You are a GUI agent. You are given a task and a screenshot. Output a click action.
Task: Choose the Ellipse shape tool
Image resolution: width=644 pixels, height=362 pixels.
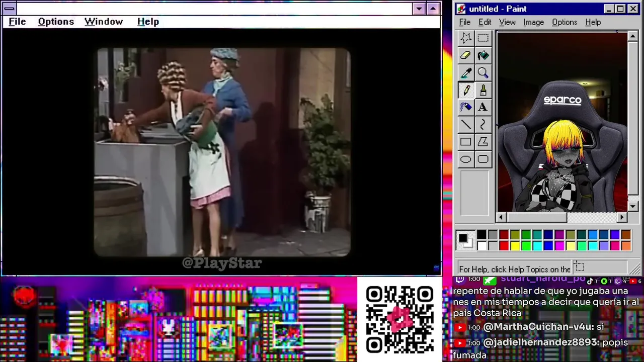point(466,159)
